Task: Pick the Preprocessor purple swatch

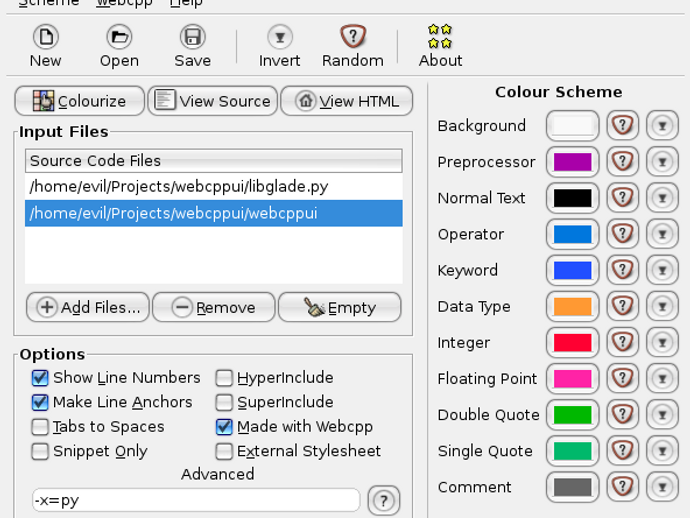Action: coord(572,162)
